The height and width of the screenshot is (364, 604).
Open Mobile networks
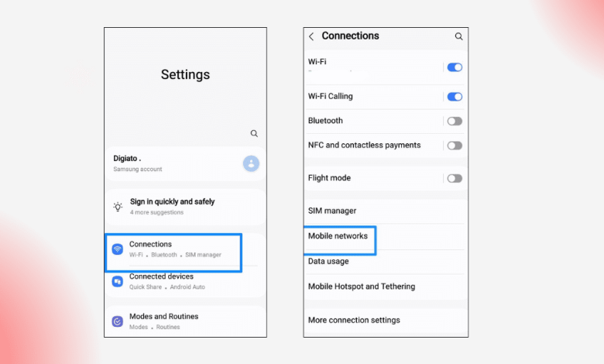point(338,236)
